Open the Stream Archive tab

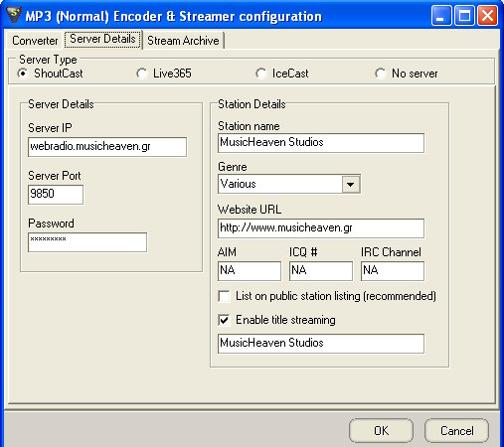(183, 41)
